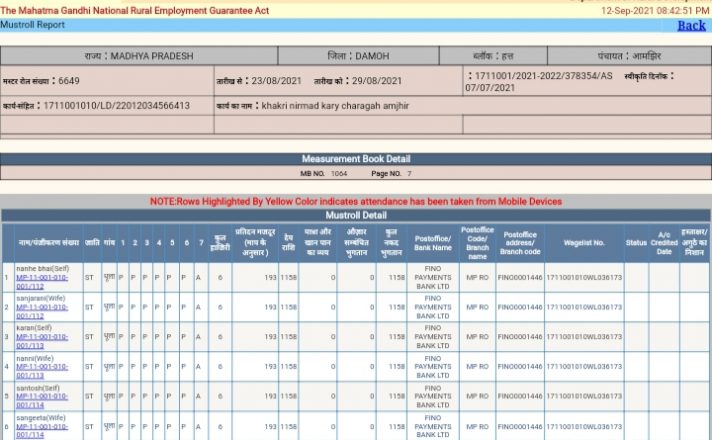
Task: Click the Status column header
Action: (636, 243)
